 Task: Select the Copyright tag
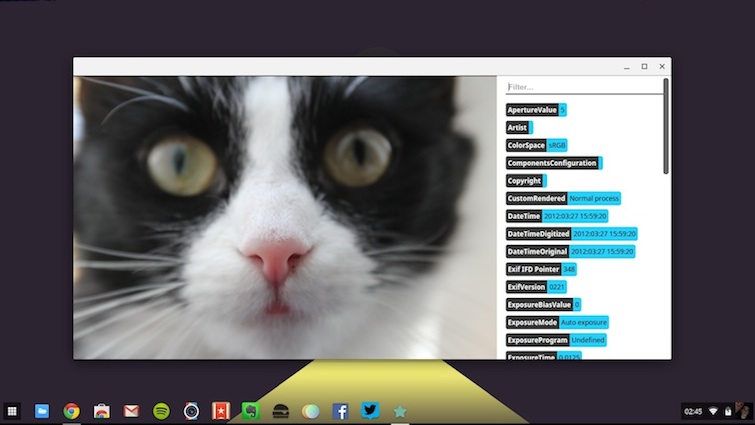(x=526, y=181)
